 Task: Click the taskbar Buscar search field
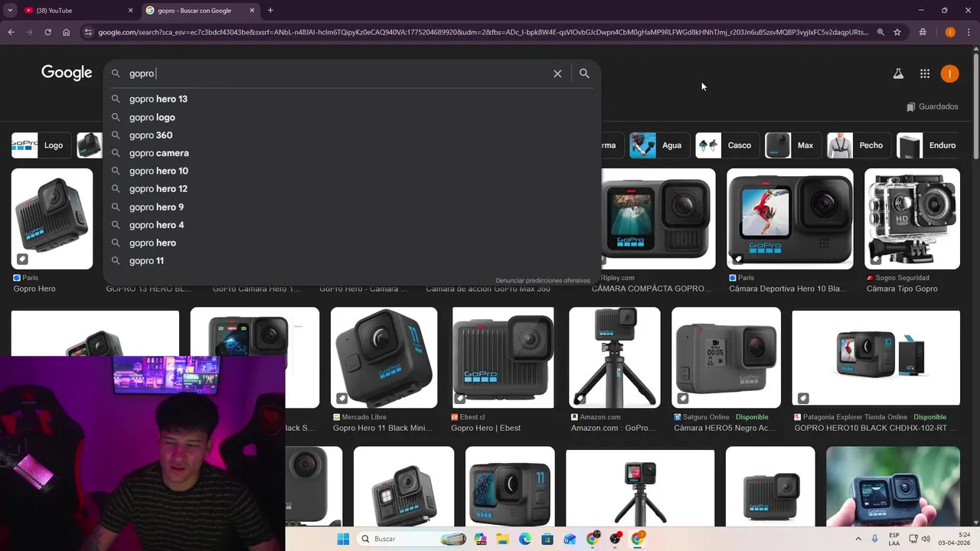pyautogui.click(x=412, y=539)
